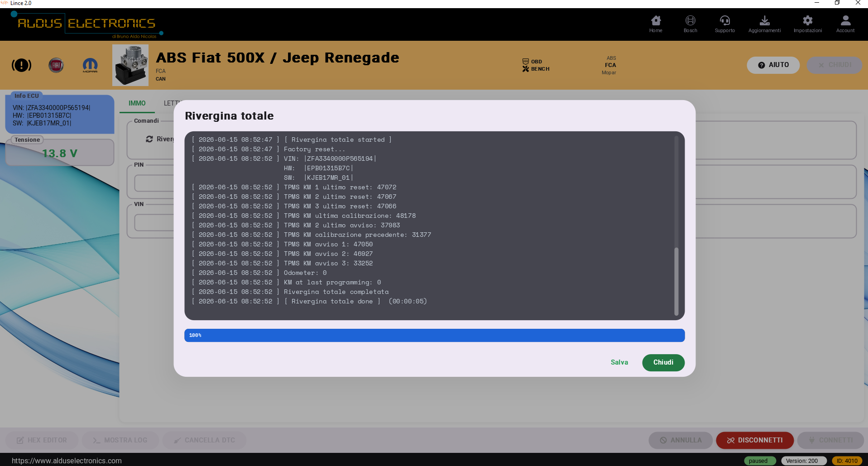Click log line 'Rivergina totale completata'
868x466 pixels.
pyautogui.click(x=290, y=292)
